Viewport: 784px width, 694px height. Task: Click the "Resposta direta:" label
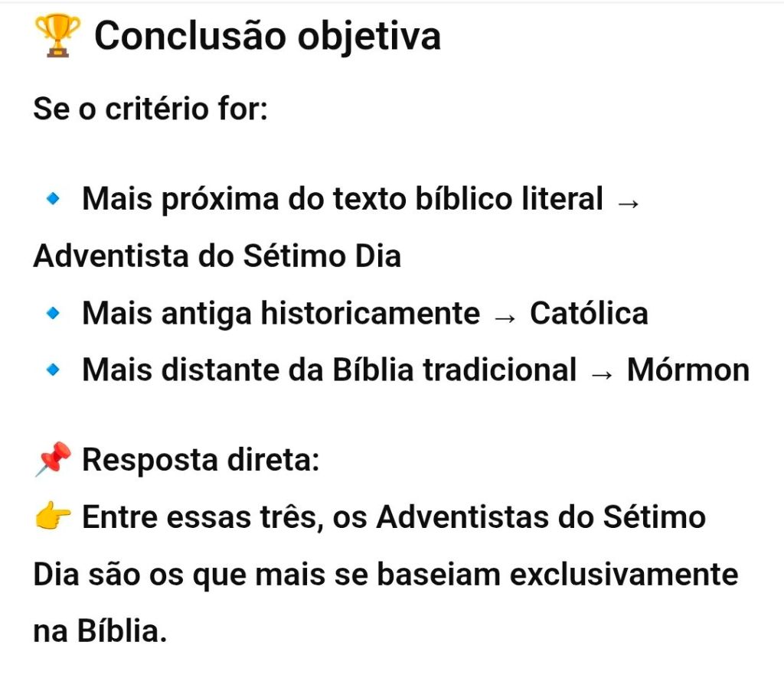[x=201, y=460]
